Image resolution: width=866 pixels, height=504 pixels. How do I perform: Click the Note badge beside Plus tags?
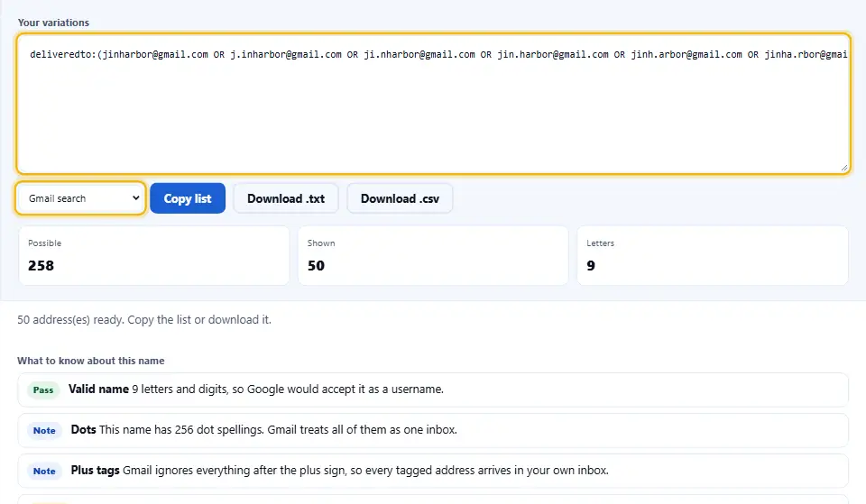click(44, 471)
